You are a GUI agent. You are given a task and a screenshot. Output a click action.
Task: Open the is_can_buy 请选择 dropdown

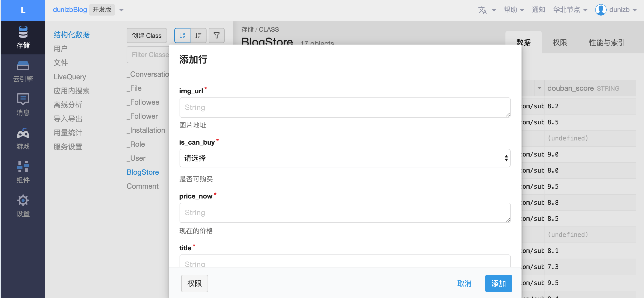pyautogui.click(x=345, y=158)
